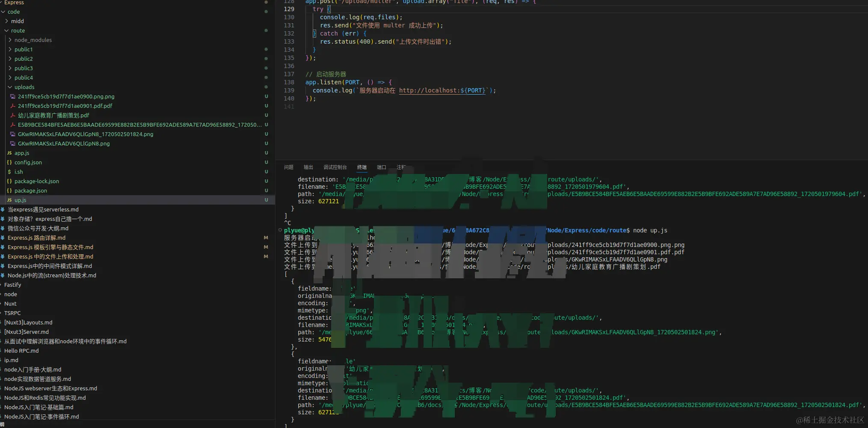Open Express.js 路由详解.md
Screen dimensions: 868x428
point(36,238)
